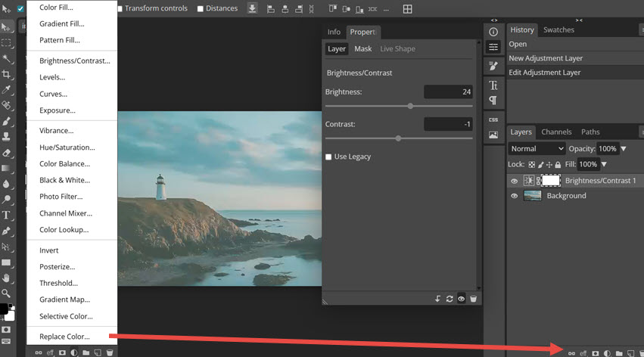Toggle lock all padlock icon
This screenshot has height=357, width=644.
(x=558, y=165)
